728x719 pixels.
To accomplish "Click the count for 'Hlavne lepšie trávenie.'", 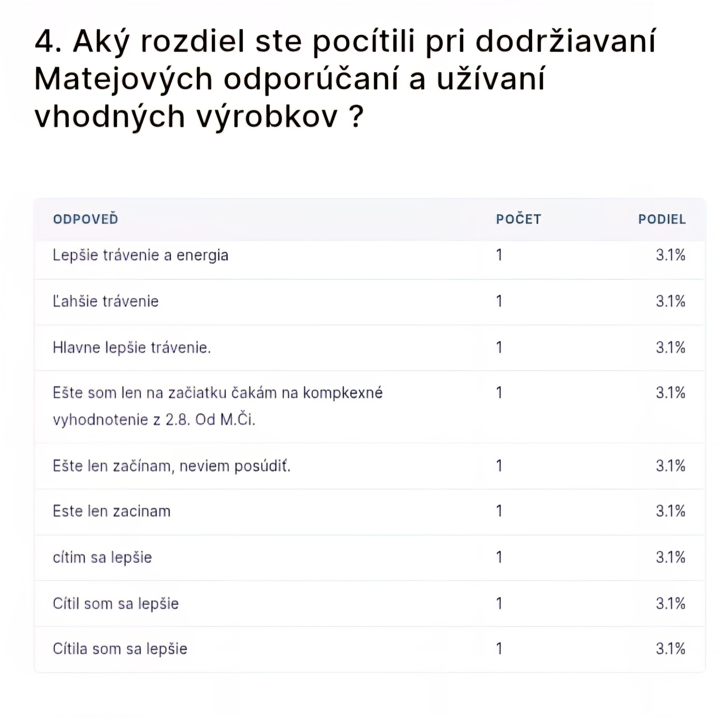I will (x=499, y=347).
